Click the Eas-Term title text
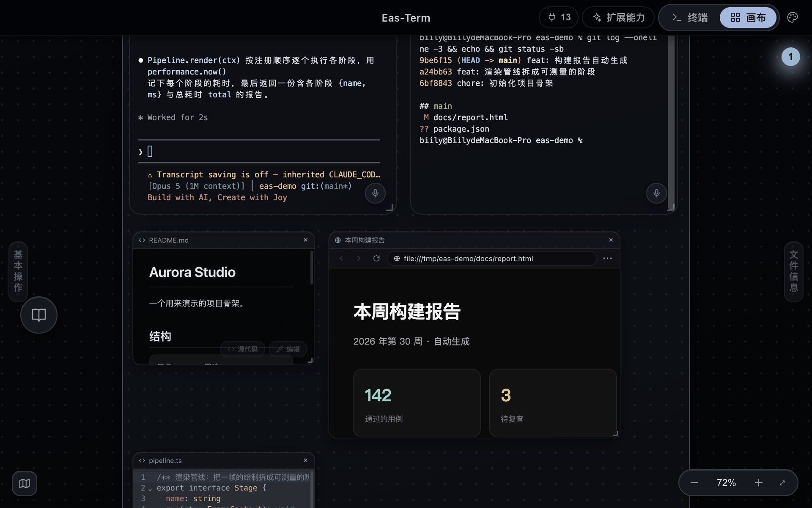 point(406,18)
